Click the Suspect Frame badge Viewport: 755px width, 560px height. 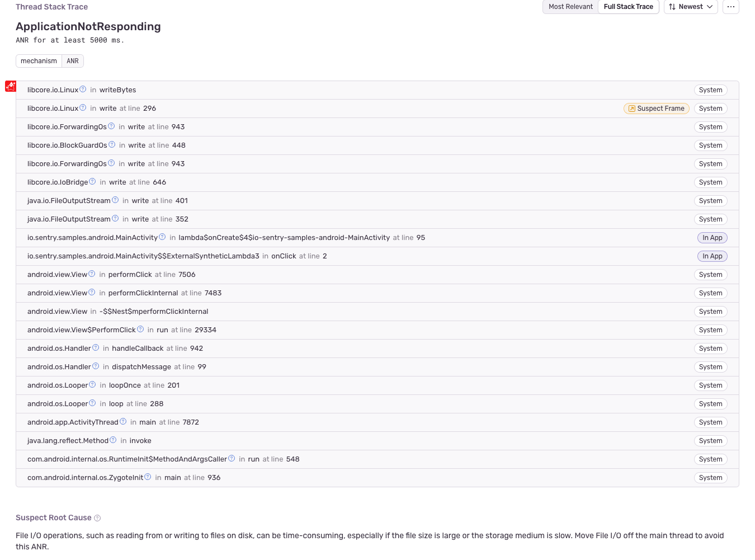pyautogui.click(x=656, y=109)
